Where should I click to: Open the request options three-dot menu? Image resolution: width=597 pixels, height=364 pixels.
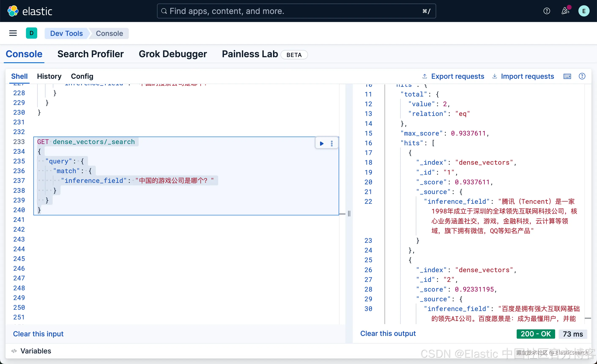tap(332, 144)
